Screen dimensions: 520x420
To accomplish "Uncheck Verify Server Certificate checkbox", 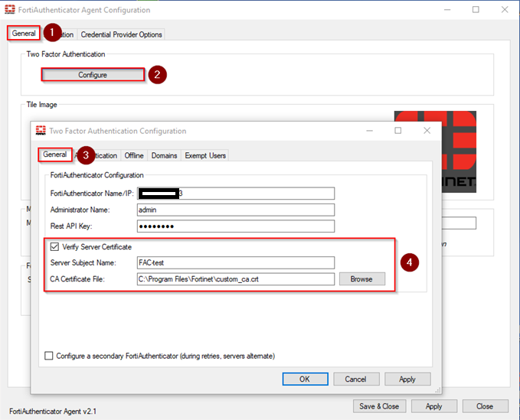I will pos(54,247).
